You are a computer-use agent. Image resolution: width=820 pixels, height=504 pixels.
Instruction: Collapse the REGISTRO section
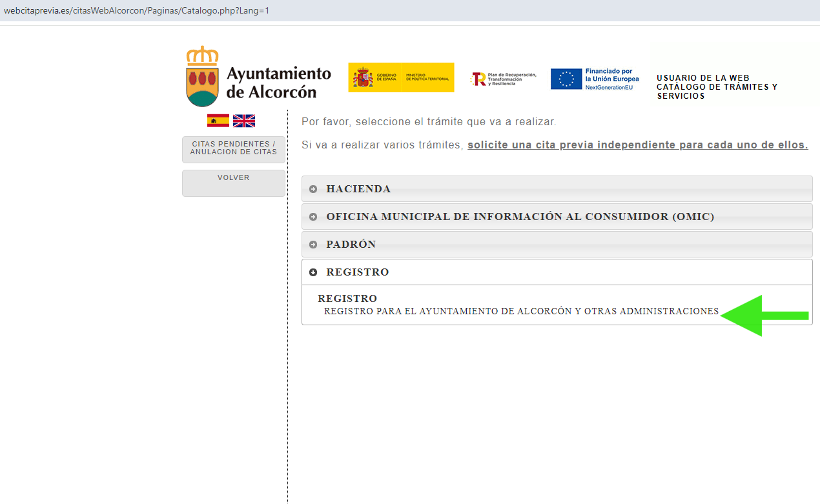(x=357, y=272)
